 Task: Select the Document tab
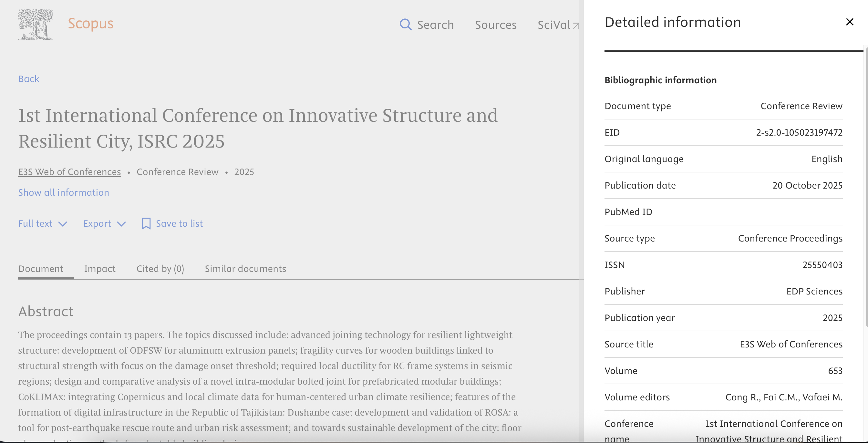click(41, 269)
